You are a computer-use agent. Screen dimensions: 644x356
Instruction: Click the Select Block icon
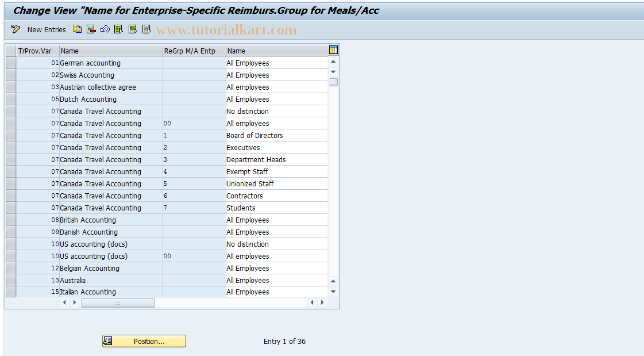coord(133,29)
